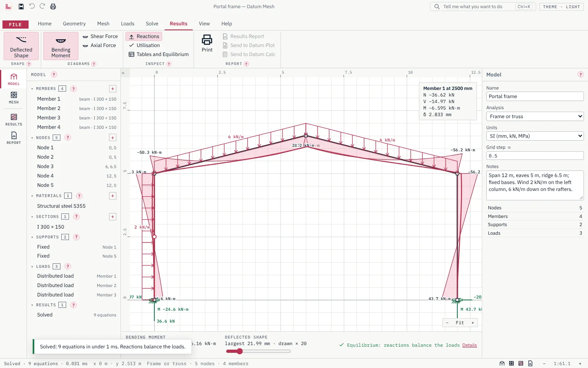Add a new member with the plus icon
This screenshot has height=368, width=588.
click(x=113, y=89)
